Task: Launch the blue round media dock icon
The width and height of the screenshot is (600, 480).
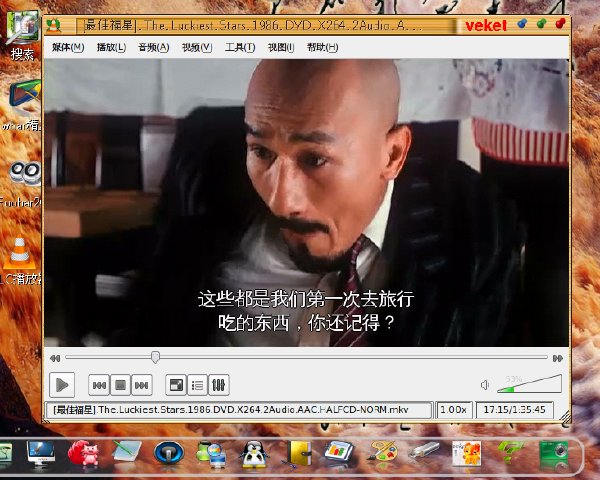Action: 169,453
